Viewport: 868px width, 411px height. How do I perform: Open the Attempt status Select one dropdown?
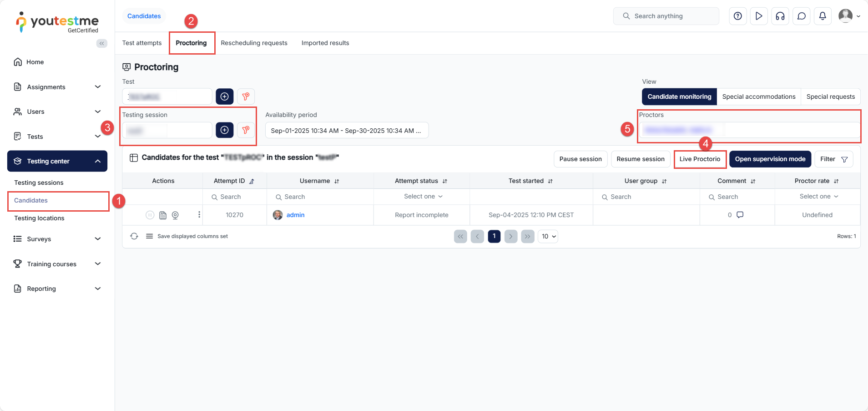click(x=423, y=197)
